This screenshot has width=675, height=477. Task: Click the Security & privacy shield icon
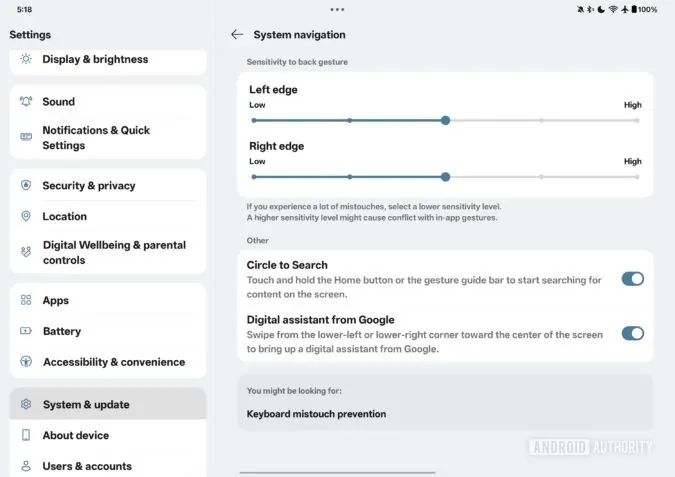click(26, 186)
